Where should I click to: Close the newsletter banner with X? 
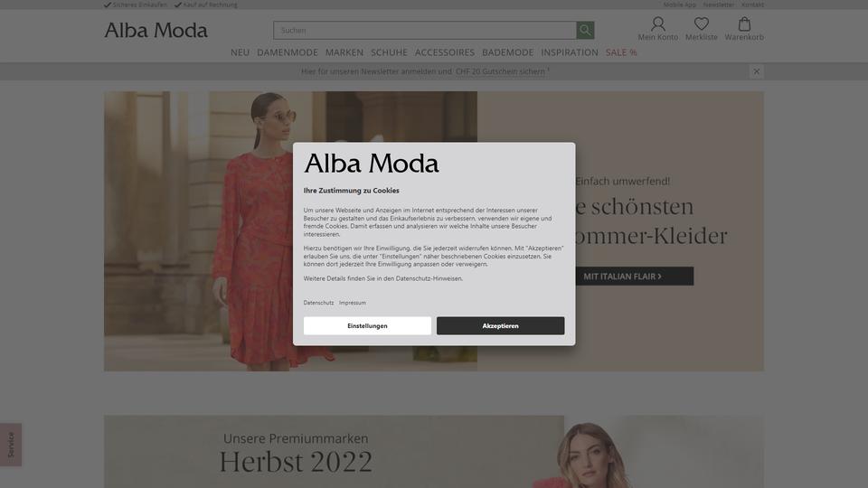pos(756,71)
